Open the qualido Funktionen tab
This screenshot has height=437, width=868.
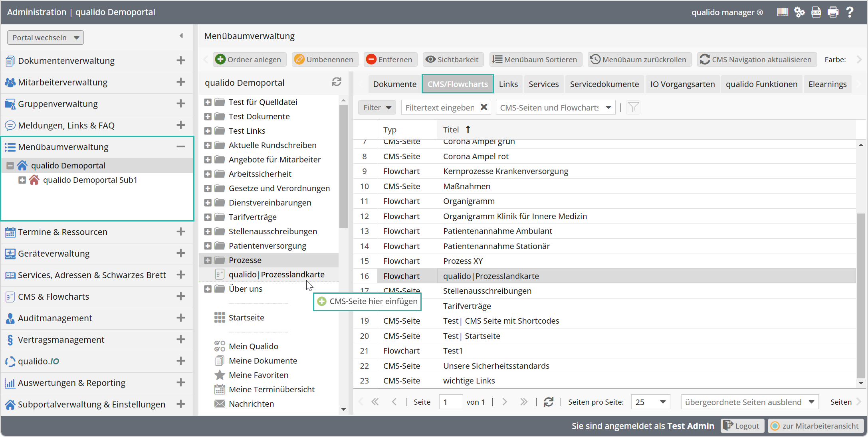[761, 84]
